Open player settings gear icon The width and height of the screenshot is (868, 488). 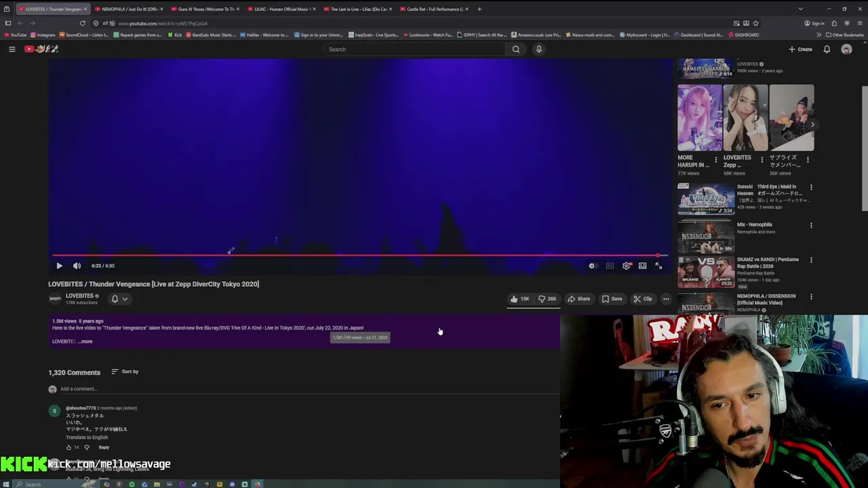pos(626,266)
